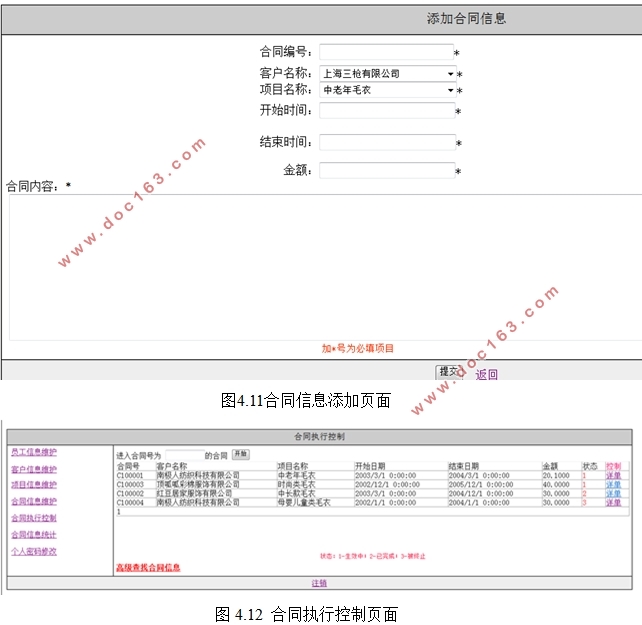The image size is (642, 625).
Task: Click project cell 中长款毛衣
Action: click(297, 494)
